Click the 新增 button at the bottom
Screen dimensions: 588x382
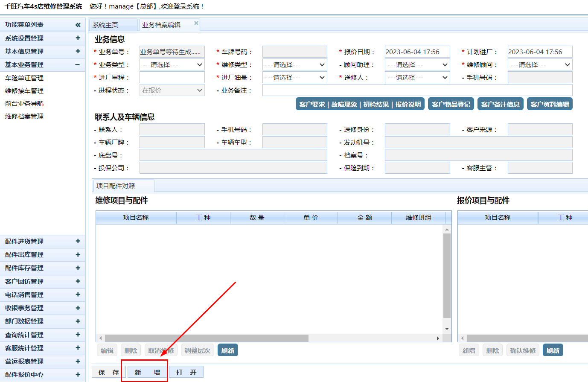[147, 372]
